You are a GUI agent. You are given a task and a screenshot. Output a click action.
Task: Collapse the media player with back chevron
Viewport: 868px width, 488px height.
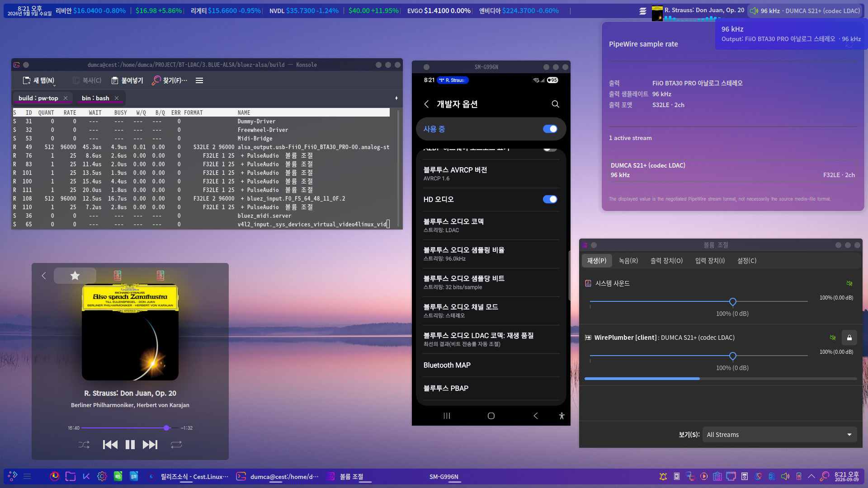44,276
